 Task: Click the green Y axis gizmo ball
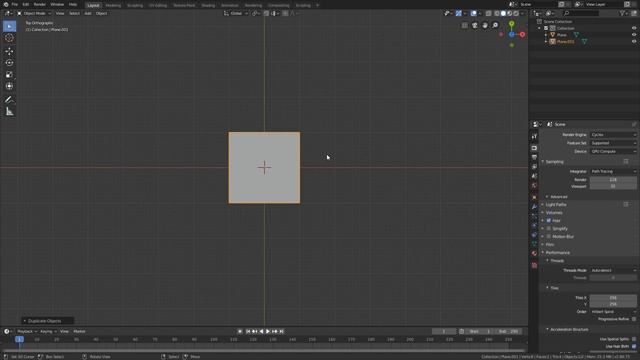click(x=511, y=24)
